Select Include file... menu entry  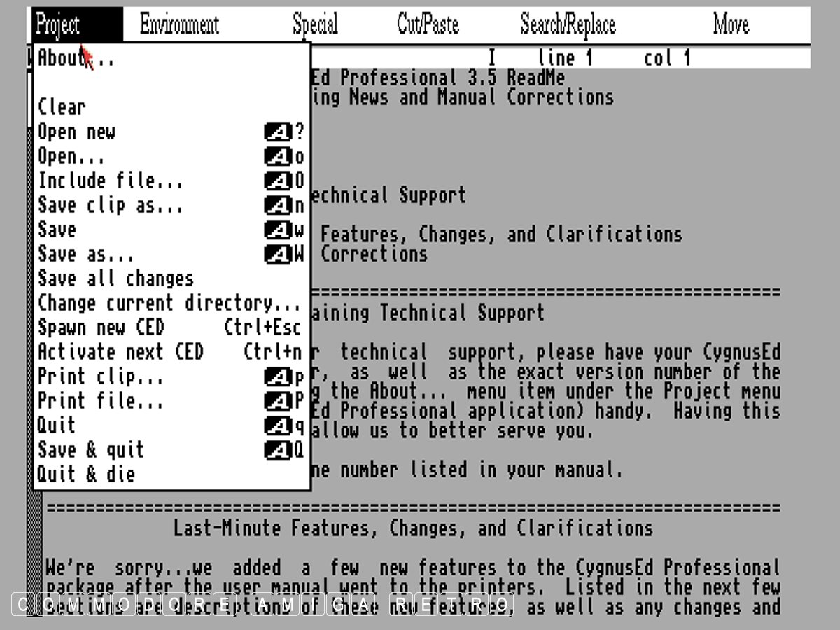pyautogui.click(x=171, y=181)
